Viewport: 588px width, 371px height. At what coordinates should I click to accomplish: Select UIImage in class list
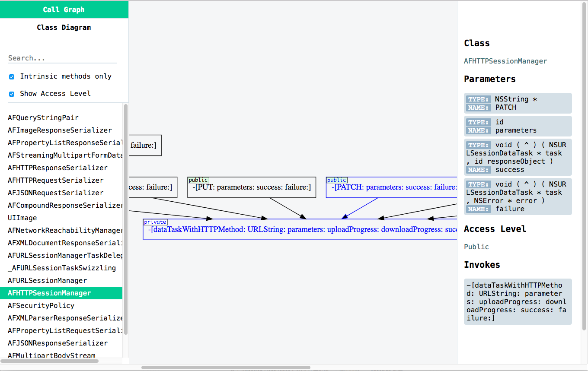click(x=61, y=218)
